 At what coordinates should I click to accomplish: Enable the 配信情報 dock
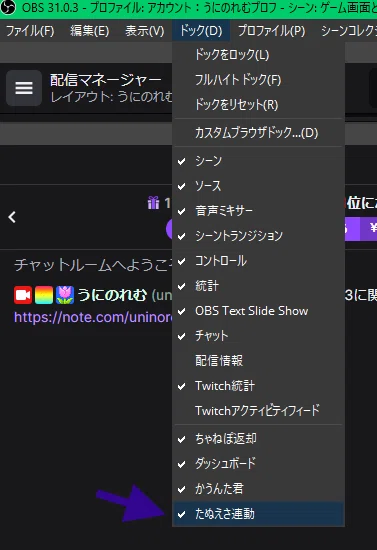pos(258,361)
